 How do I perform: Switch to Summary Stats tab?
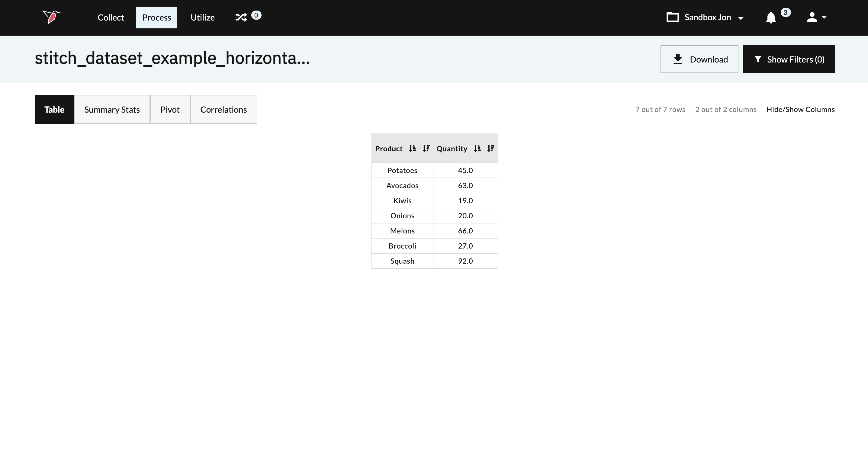click(x=112, y=110)
